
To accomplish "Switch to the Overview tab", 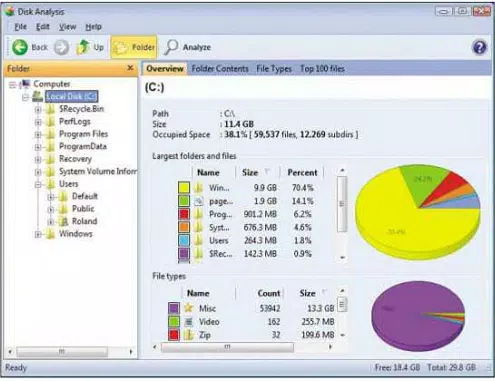I will click(165, 69).
